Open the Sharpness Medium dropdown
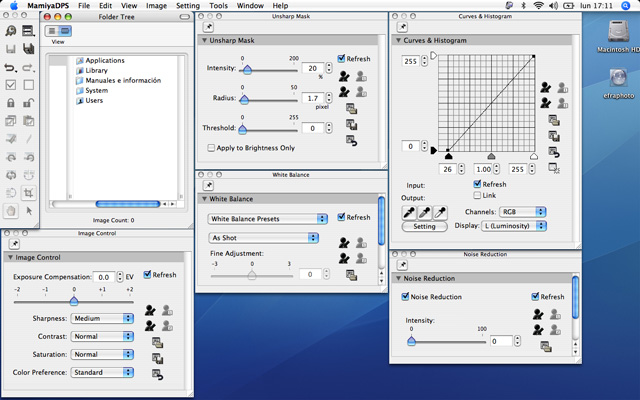Viewport: 640px width, 400px height. [x=102, y=318]
